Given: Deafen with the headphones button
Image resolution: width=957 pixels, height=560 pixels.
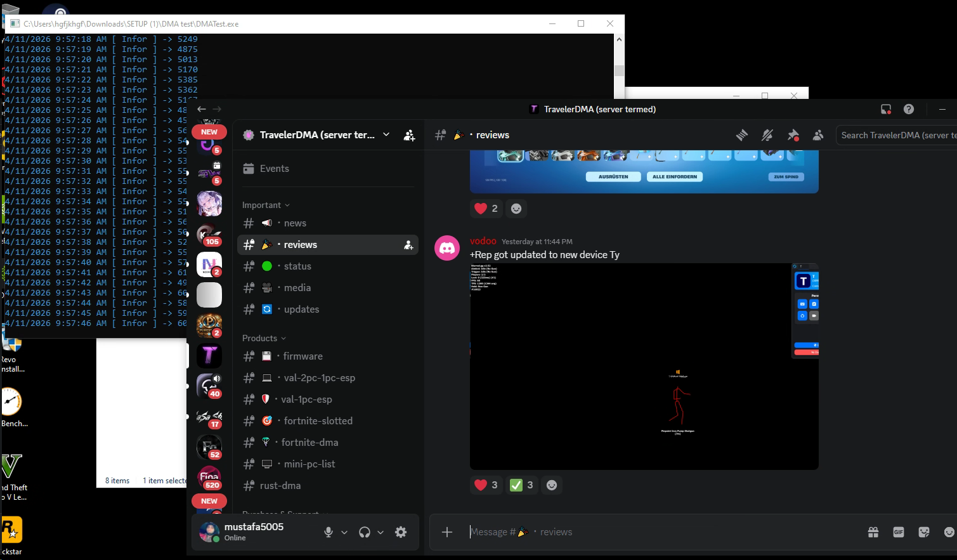Looking at the screenshot, I should (x=365, y=532).
